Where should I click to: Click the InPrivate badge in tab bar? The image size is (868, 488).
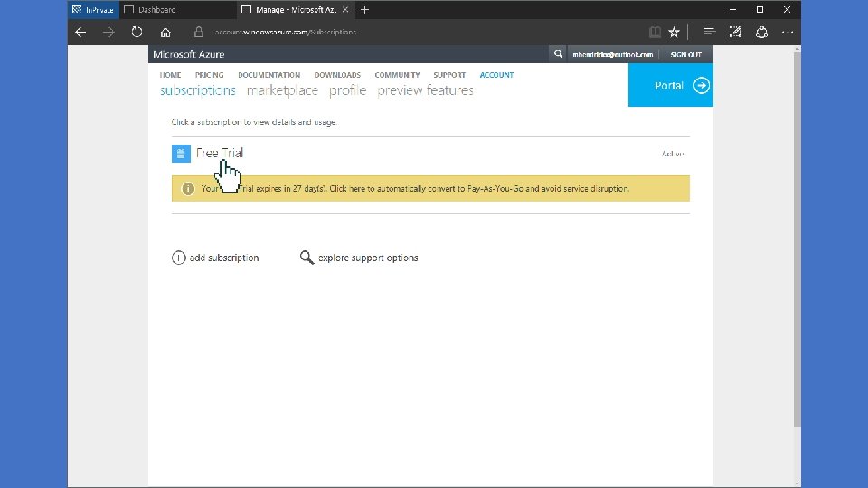coord(93,9)
